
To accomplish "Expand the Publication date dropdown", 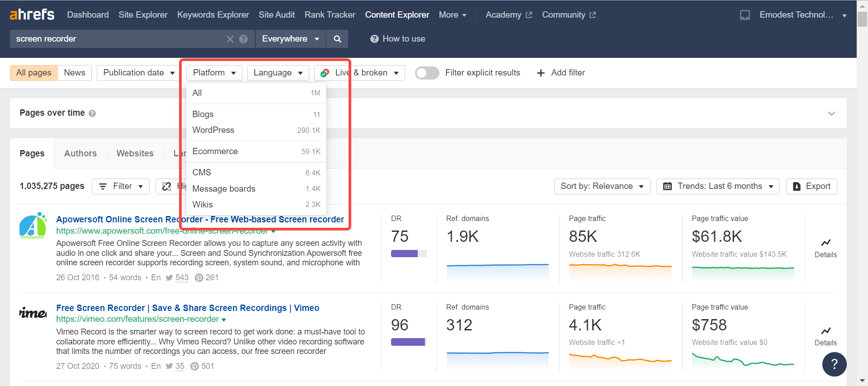I will pyautogui.click(x=139, y=73).
